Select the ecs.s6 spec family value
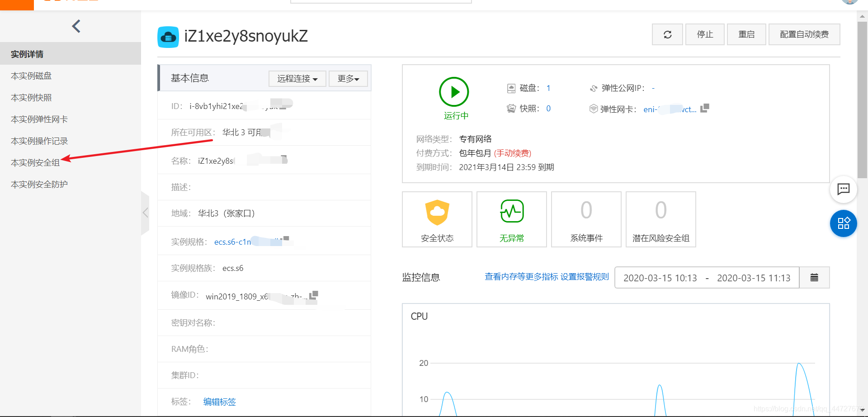Viewport: 868px width, 417px height. (233, 268)
